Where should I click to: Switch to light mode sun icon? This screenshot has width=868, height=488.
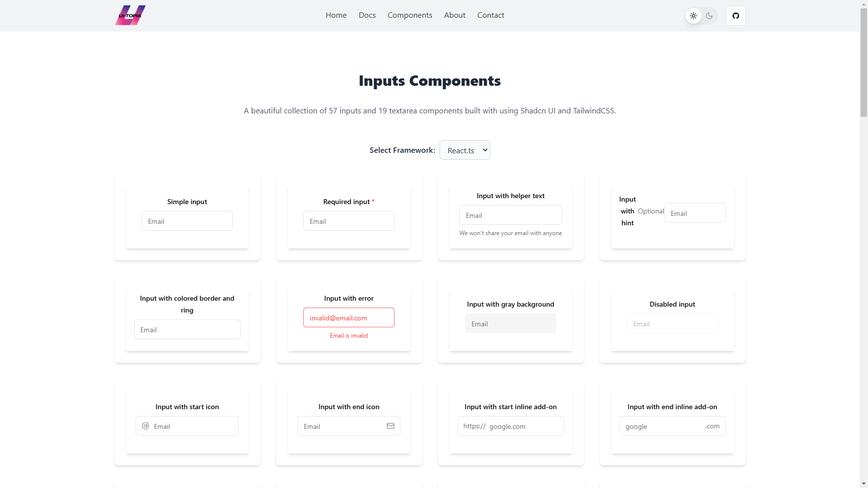click(693, 16)
